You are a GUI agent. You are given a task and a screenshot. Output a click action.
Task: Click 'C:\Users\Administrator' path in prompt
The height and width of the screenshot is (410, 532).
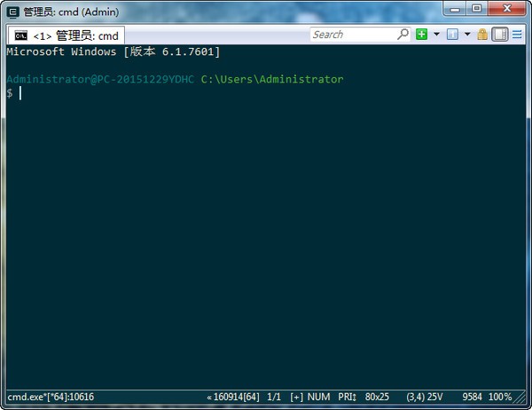pyautogui.click(x=272, y=79)
